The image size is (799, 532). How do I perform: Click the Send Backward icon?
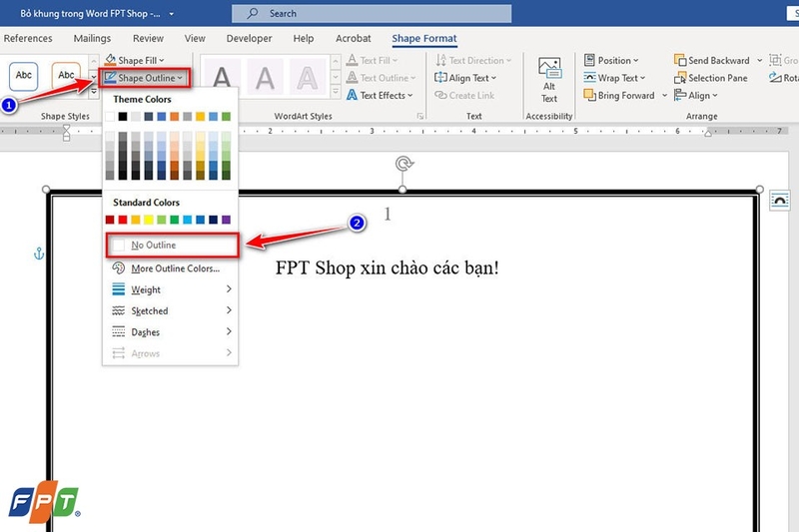(680, 60)
